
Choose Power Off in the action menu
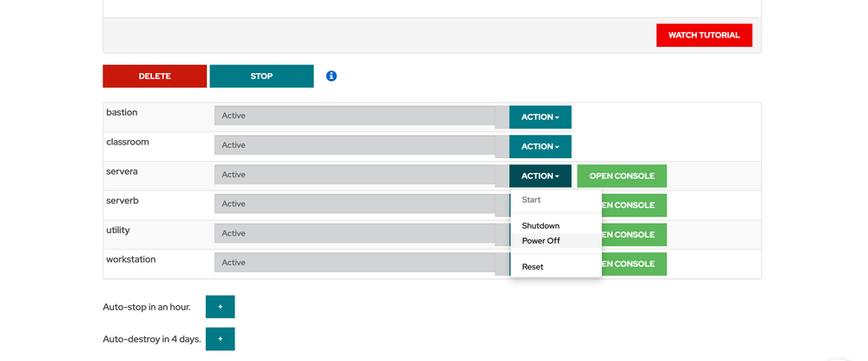coord(540,241)
